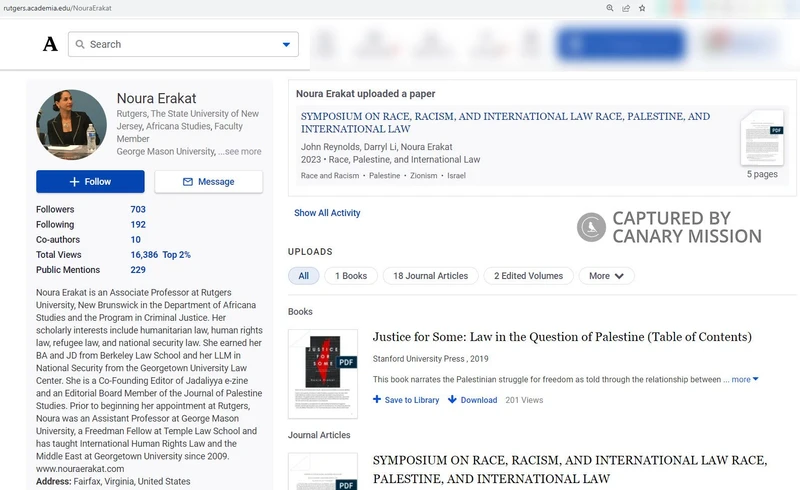Open Public Mentions count 229
The width and height of the screenshot is (800, 490).
138,270
